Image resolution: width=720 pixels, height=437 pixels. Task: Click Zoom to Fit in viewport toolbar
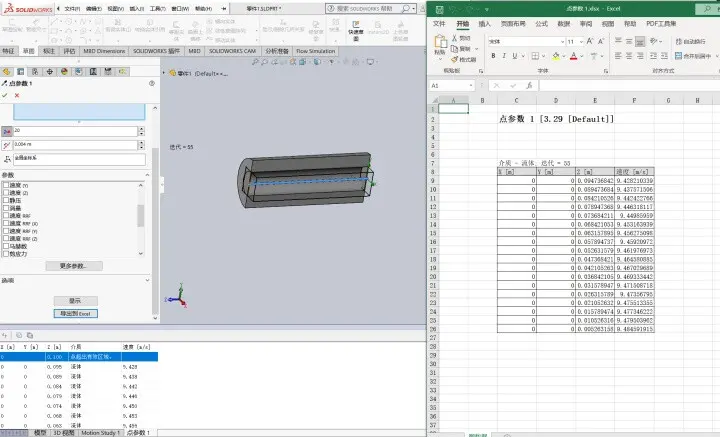point(255,62)
